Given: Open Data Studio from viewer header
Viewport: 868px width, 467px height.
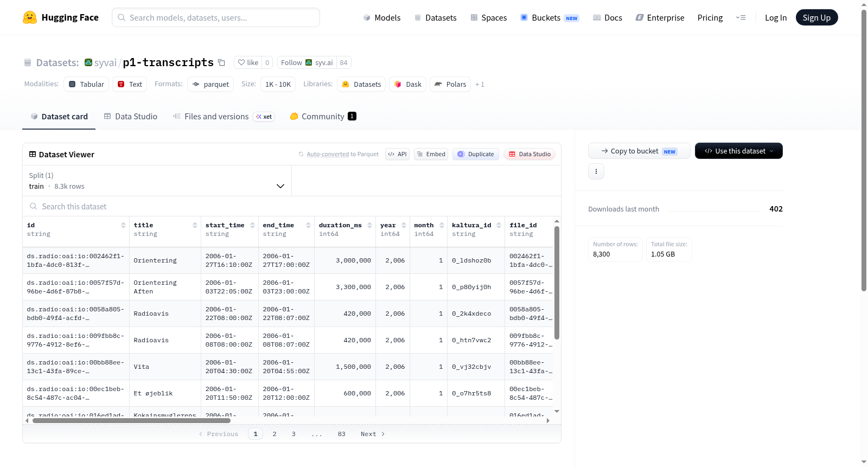Looking at the screenshot, I should (529, 154).
